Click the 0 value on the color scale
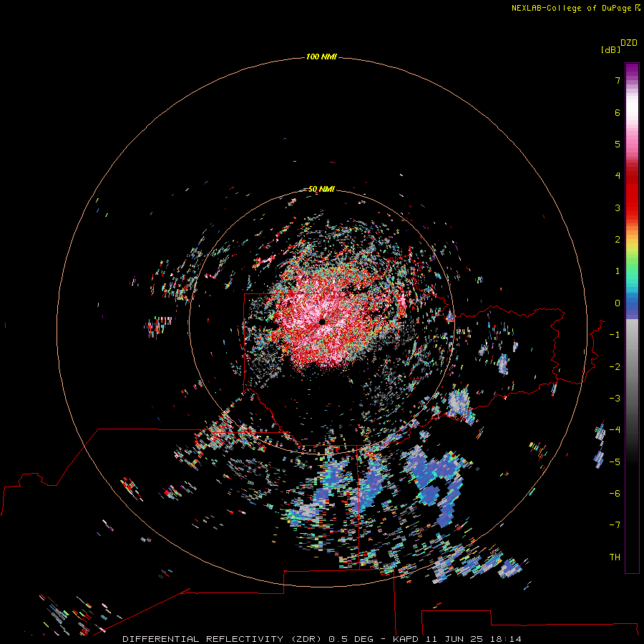644x644 pixels. tap(618, 303)
